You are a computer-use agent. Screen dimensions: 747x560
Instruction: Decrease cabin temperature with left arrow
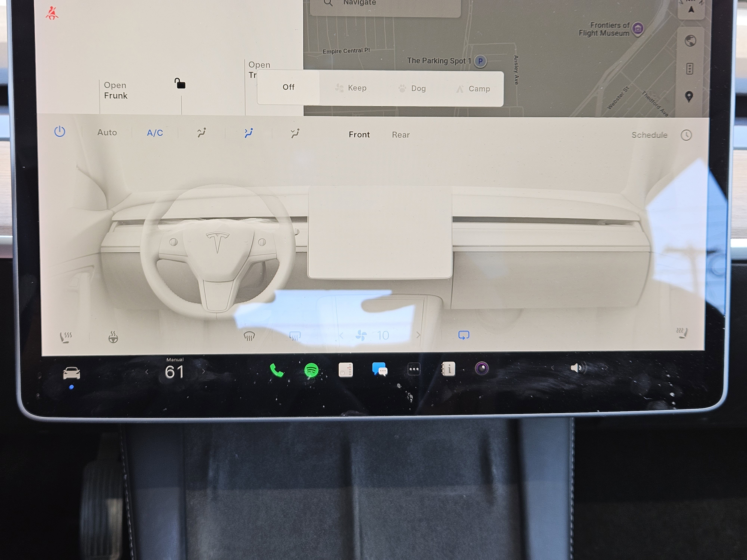pyautogui.click(x=147, y=372)
